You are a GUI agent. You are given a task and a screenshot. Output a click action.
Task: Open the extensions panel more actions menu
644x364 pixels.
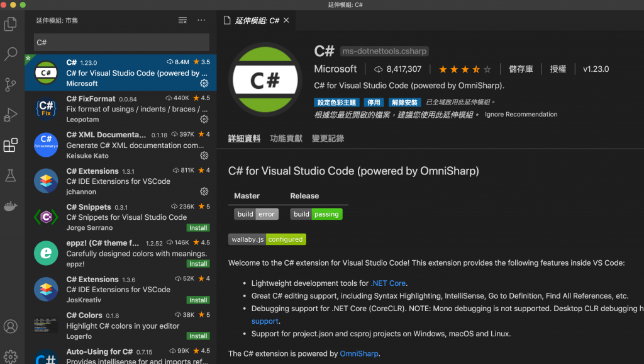[x=201, y=20]
